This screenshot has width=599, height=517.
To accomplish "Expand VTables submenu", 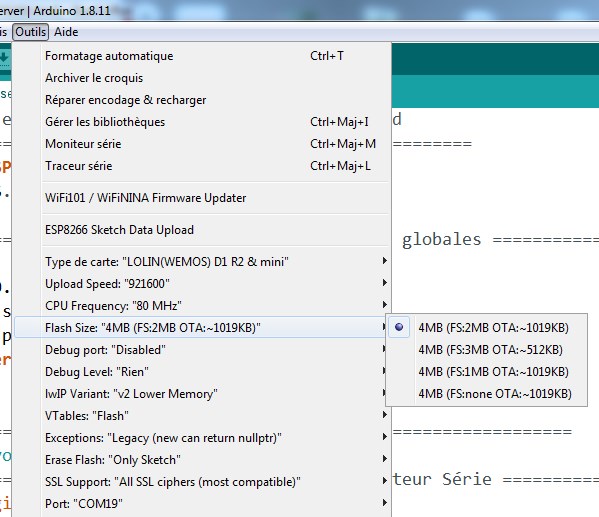I will [201, 416].
